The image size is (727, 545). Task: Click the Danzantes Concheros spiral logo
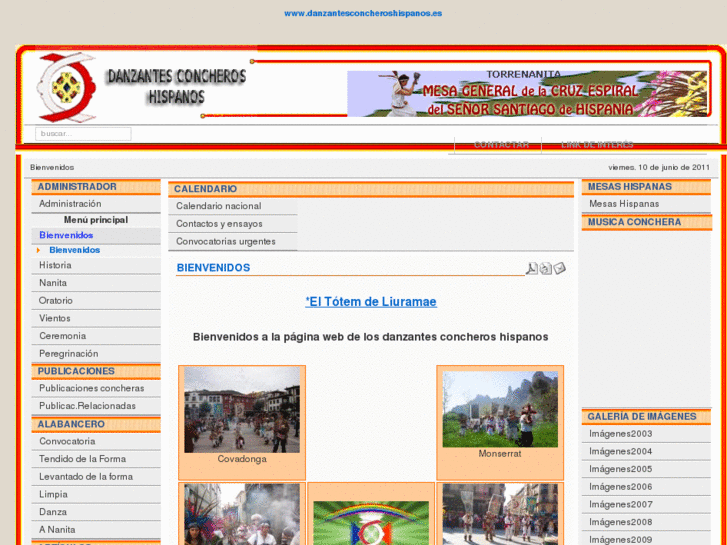tap(66, 87)
